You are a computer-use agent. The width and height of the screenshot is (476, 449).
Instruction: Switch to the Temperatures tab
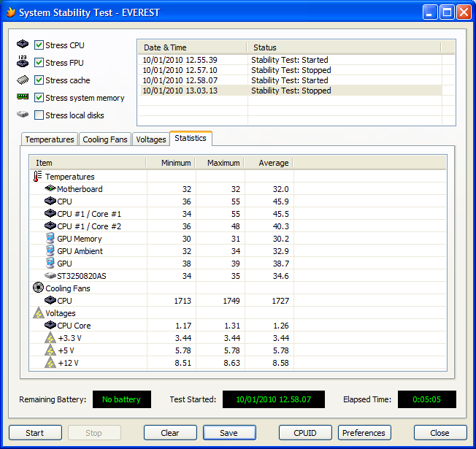point(50,139)
